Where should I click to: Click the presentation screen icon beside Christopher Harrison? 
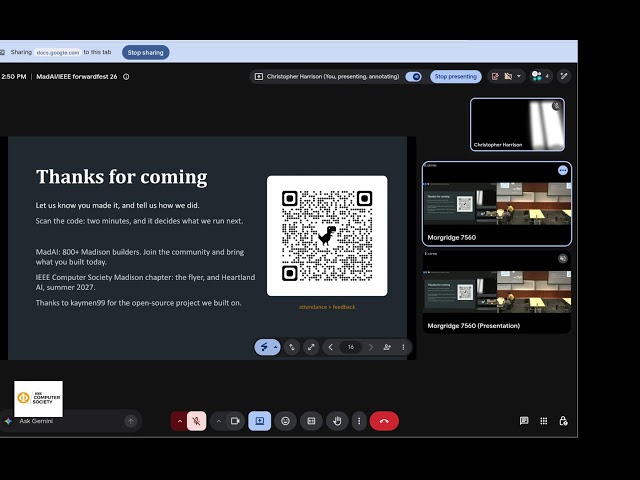[259, 76]
